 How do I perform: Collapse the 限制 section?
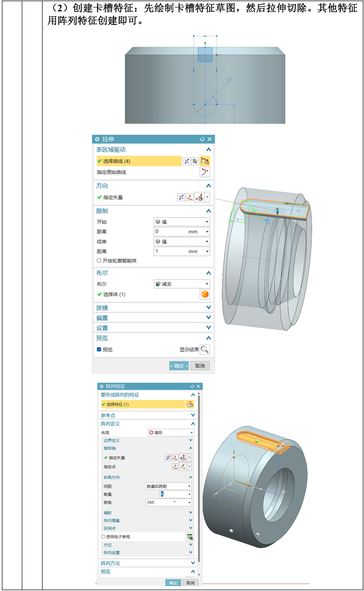[x=209, y=211]
